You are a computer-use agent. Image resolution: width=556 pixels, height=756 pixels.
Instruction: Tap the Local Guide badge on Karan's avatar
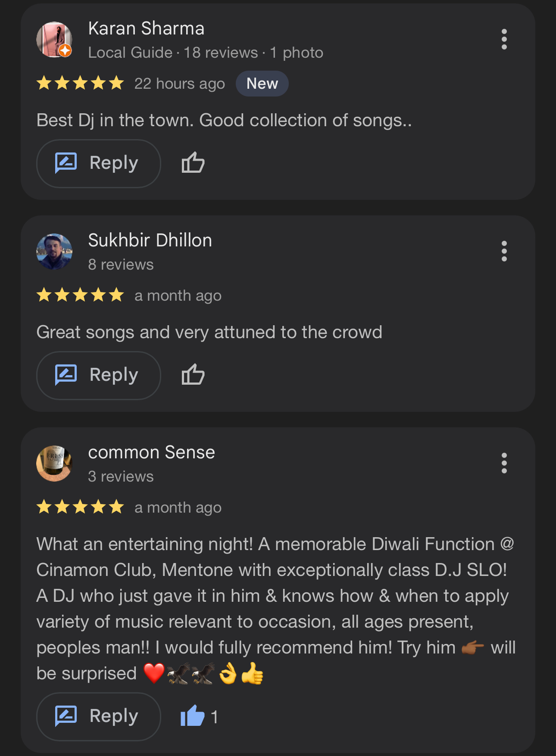(x=65, y=50)
